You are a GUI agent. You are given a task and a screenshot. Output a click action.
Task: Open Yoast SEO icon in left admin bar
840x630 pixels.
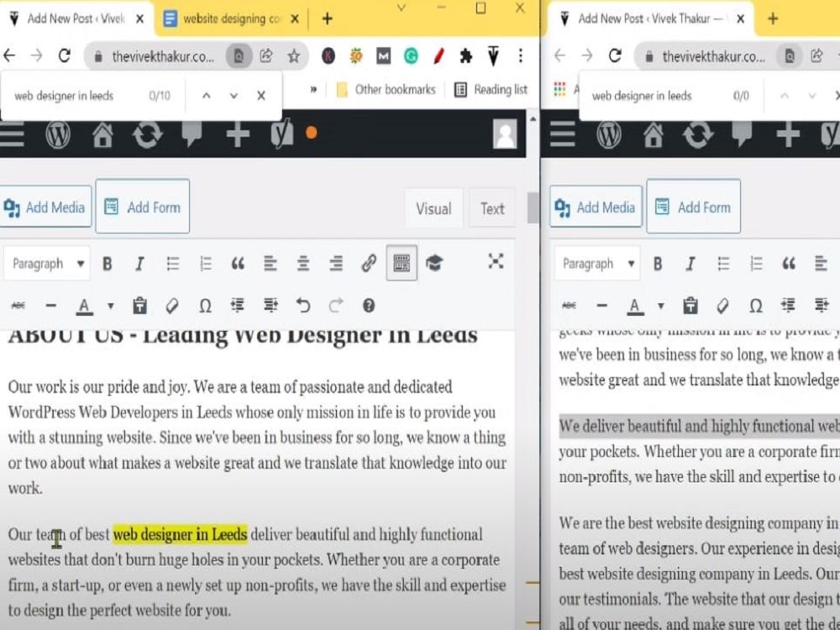(282, 134)
